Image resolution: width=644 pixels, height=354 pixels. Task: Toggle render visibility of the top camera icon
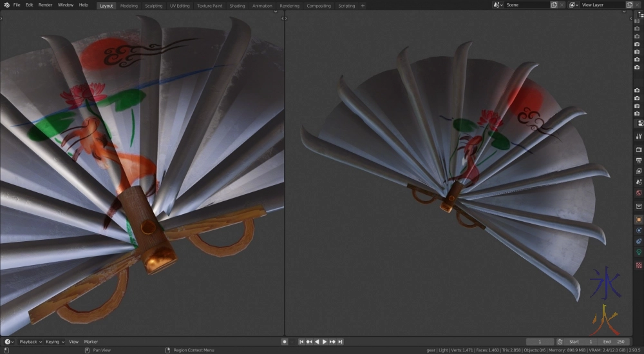[x=637, y=29]
